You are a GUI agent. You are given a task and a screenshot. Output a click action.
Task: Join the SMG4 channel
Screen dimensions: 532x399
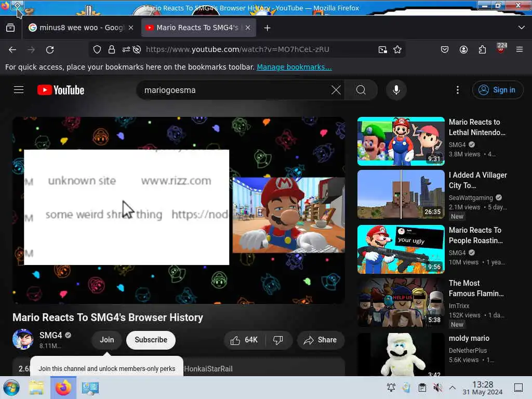pyautogui.click(x=107, y=340)
